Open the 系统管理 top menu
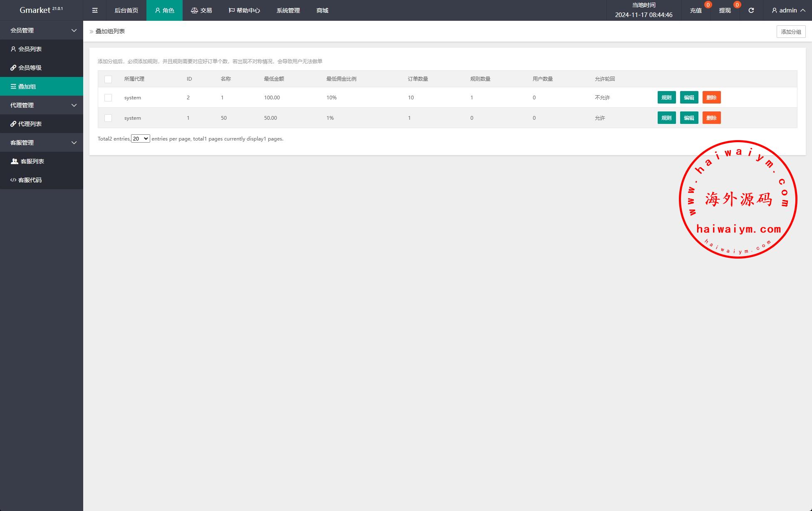812x511 pixels. click(288, 10)
